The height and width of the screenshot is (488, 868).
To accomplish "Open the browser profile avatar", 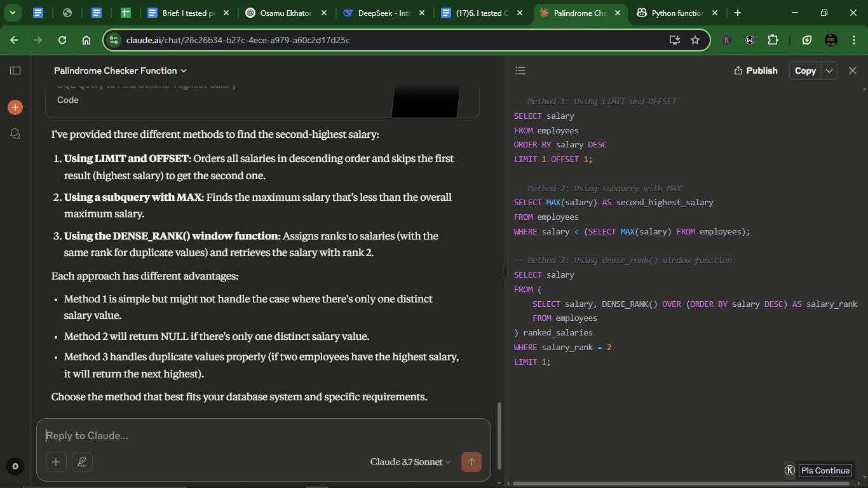I will coord(831,40).
